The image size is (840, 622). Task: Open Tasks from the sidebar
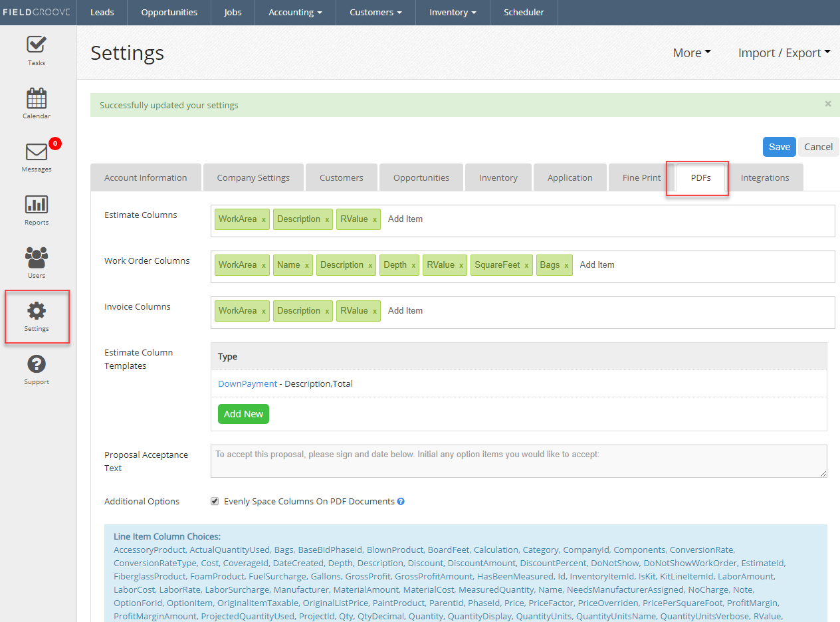(37, 45)
